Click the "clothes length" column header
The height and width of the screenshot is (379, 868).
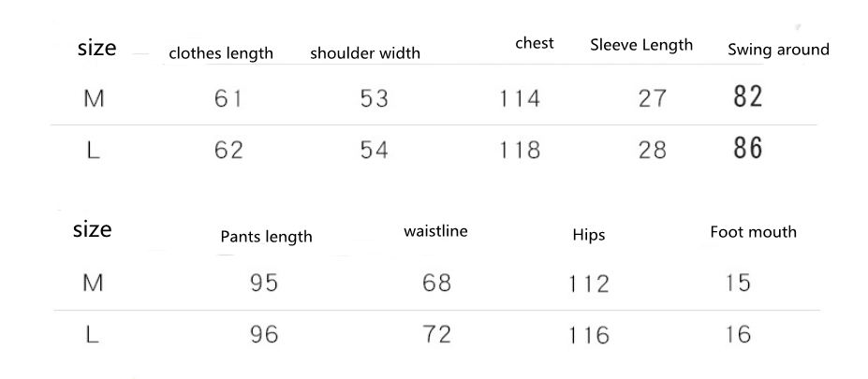(220, 53)
